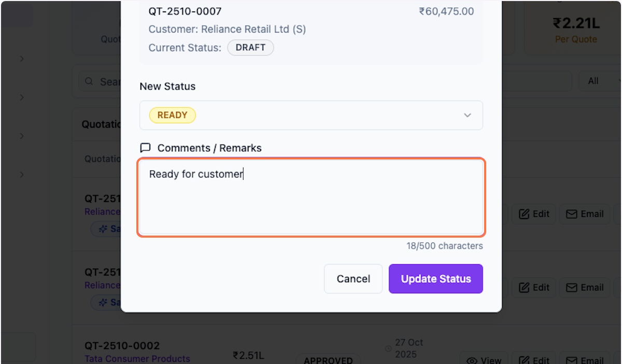Click the DRAFT current status badge
Screen dimensions: 622x364
[250, 48]
